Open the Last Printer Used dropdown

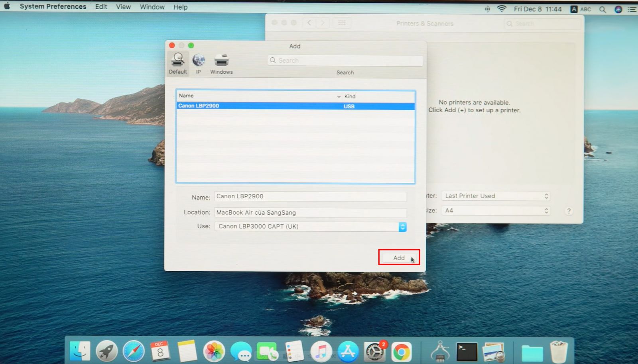click(496, 196)
